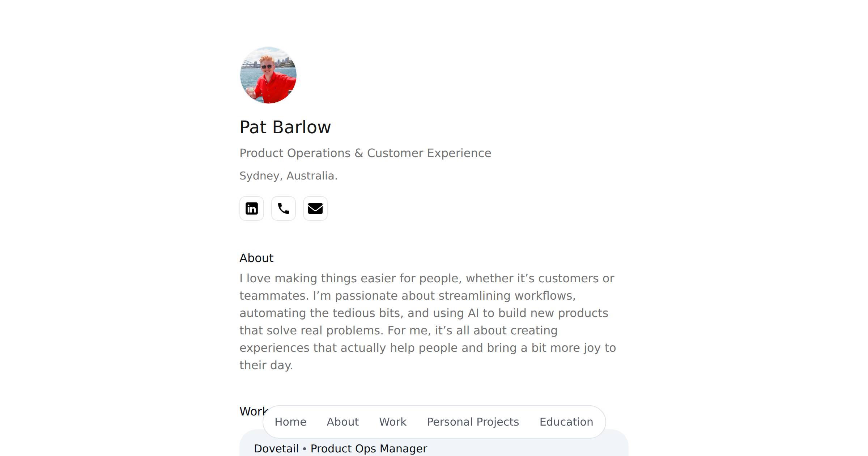Click the Pat Barlow name heading
The height and width of the screenshot is (456, 868).
(285, 127)
